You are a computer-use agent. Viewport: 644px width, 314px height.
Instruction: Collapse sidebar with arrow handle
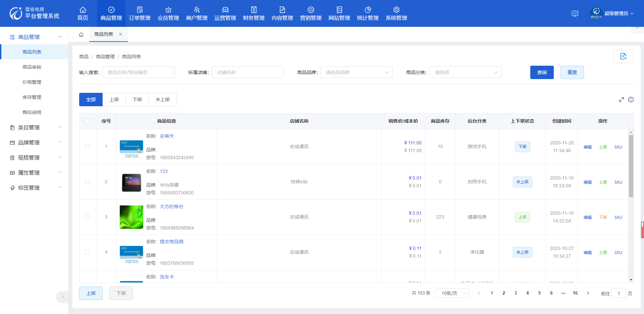pos(63,297)
